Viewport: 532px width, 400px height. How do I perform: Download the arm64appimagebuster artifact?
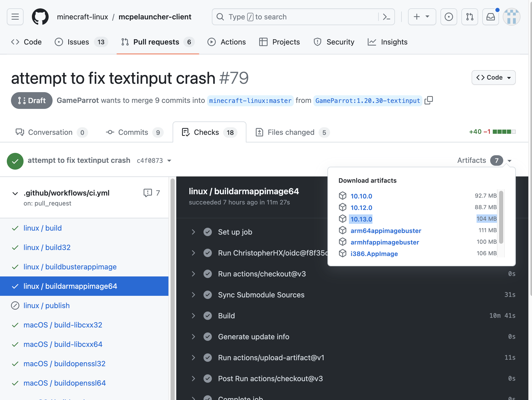point(386,231)
